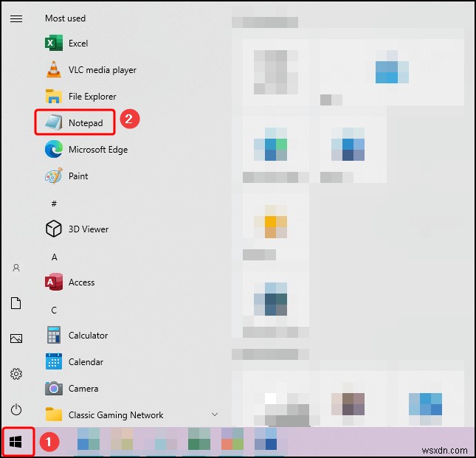Image resolution: width=476 pixels, height=458 pixels.
Task: Click the 'Classic Gaming Network' label text
Action: pos(116,415)
